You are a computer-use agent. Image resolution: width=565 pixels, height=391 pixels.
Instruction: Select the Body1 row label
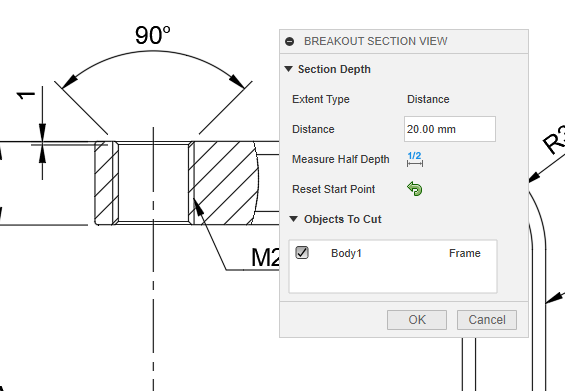coord(346,253)
